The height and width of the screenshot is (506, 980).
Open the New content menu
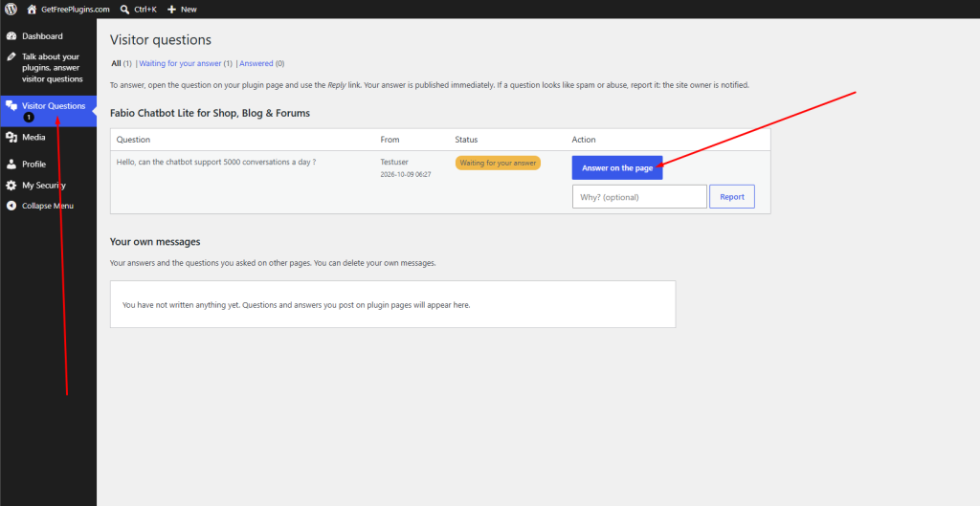[189, 10]
